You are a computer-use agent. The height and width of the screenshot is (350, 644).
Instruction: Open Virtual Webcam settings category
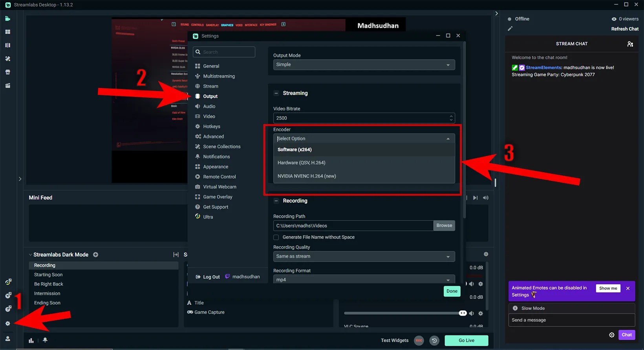coord(220,187)
